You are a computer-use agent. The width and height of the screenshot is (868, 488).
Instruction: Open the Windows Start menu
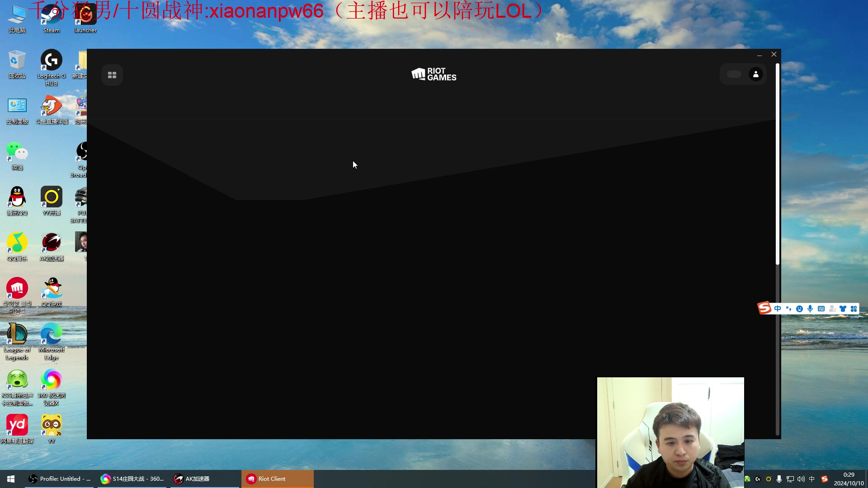click(11, 479)
